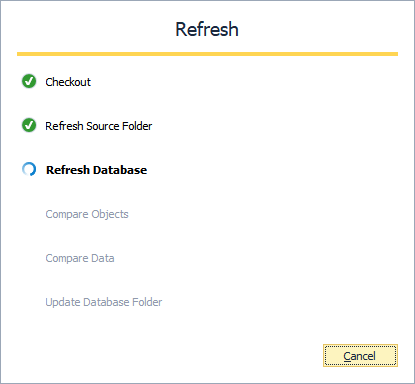The height and width of the screenshot is (384, 415).
Task: Select the Refresh Source Folder step label
Action: [x=99, y=126]
